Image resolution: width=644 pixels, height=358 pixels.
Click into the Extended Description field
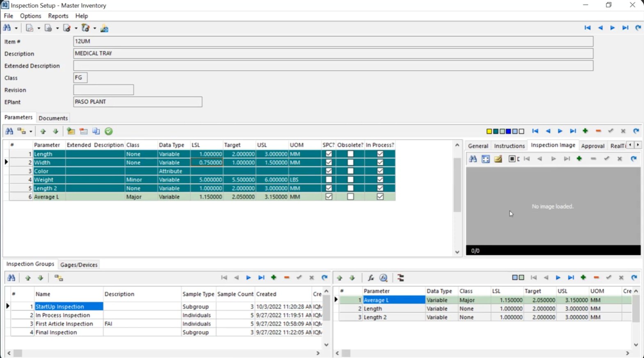coord(333,66)
